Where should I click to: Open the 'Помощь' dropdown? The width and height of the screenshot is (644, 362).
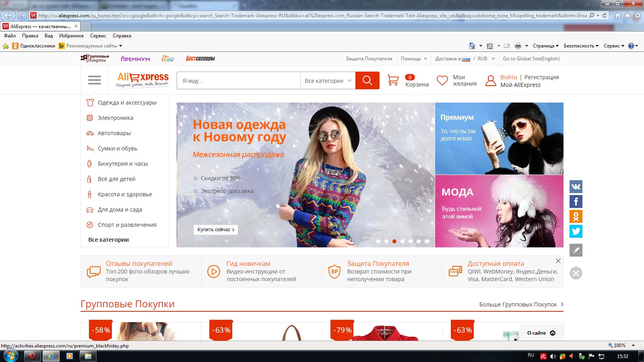[413, 59]
